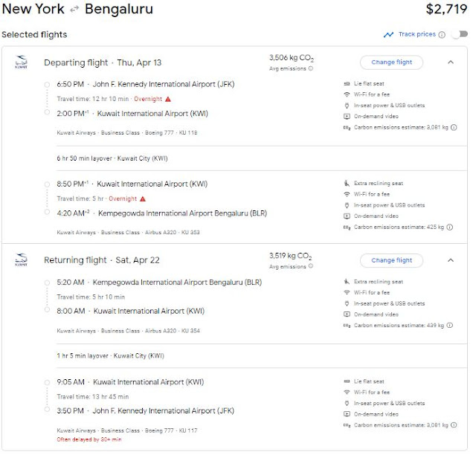
Task: Click '1 hr 5 min layover' text
Action: click(x=83, y=356)
